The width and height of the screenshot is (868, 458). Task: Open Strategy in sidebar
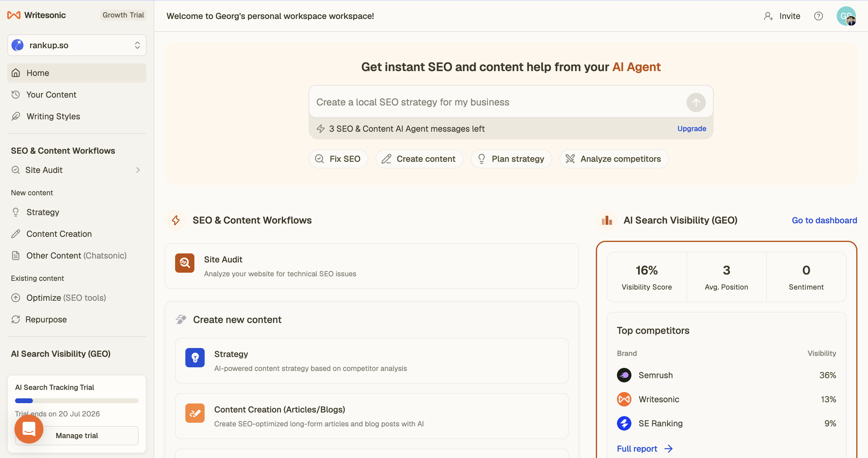(77, 212)
